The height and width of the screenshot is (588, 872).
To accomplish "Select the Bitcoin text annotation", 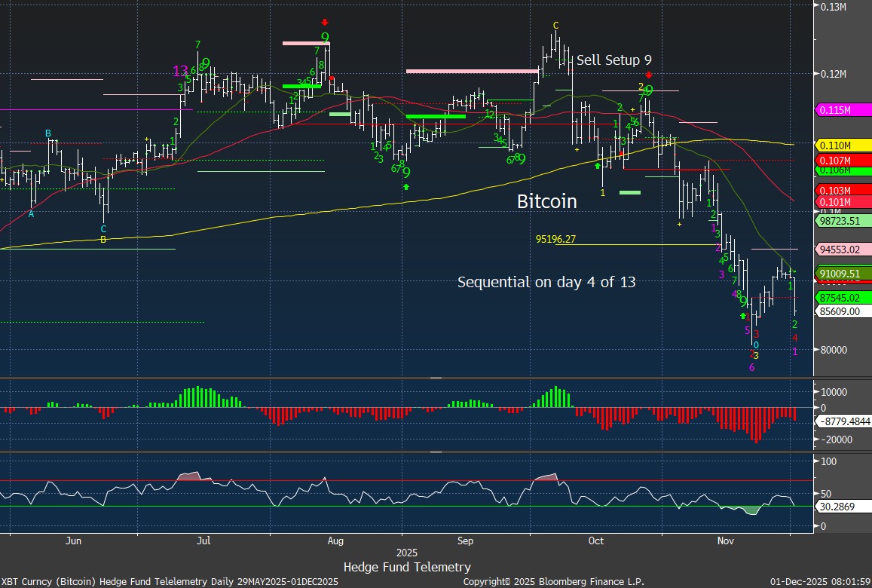I will (546, 201).
